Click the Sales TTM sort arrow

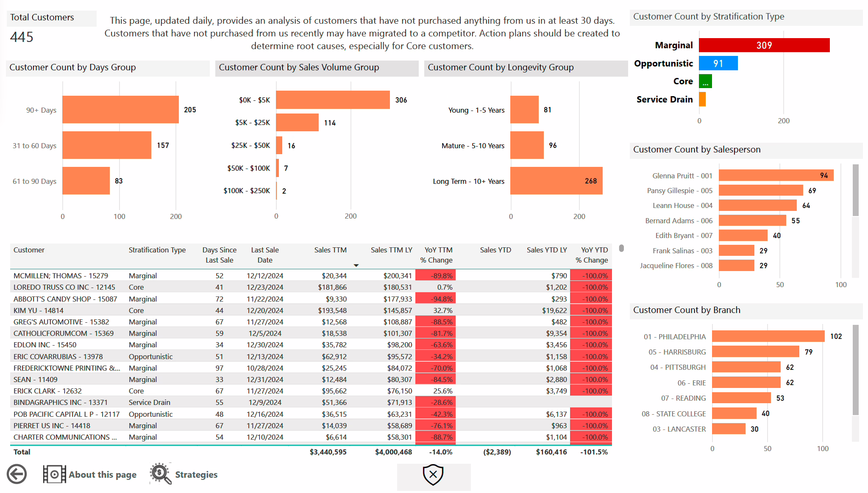tap(356, 265)
